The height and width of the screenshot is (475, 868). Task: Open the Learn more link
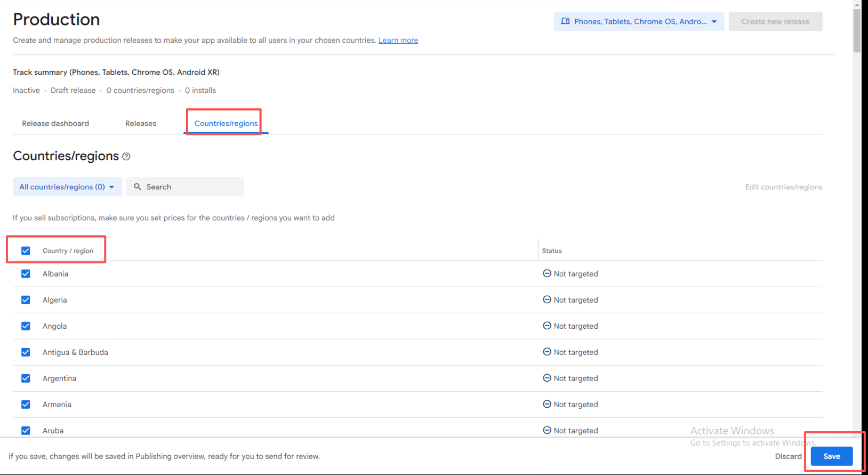[x=398, y=40]
